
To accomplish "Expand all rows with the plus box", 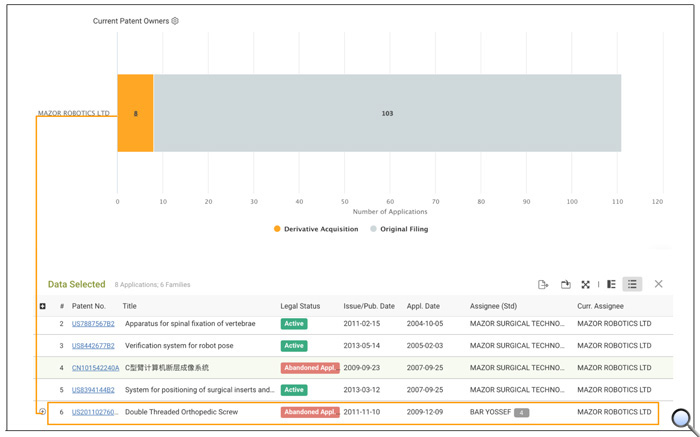I will [x=42, y=306].
